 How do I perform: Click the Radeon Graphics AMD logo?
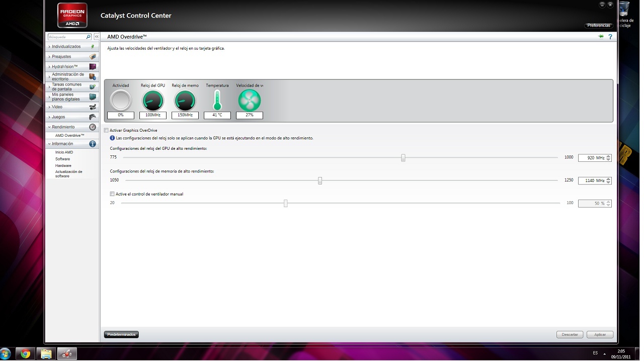click(x=72, y=16)
